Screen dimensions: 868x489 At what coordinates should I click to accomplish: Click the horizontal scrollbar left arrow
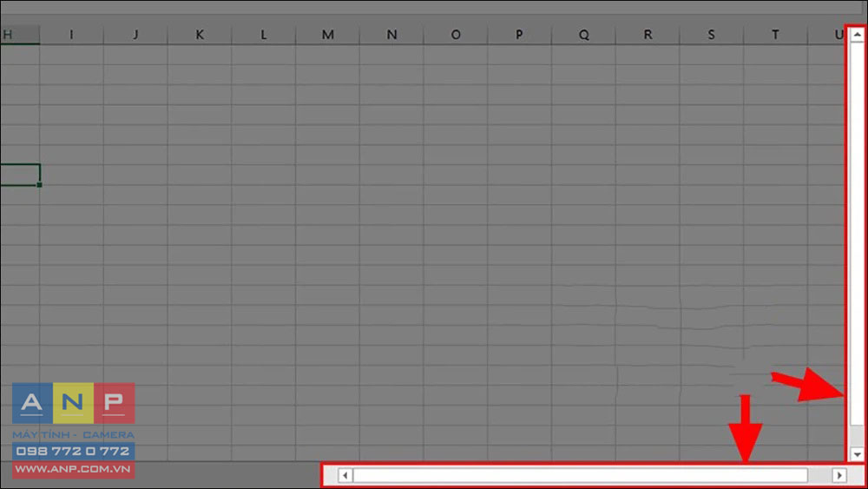coord(345,475)
